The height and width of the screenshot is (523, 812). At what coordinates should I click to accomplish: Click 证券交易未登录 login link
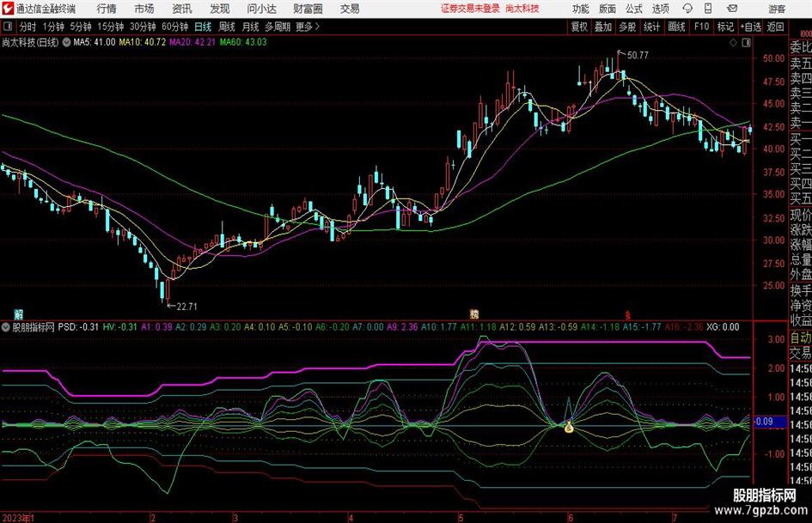pos(470,9)
